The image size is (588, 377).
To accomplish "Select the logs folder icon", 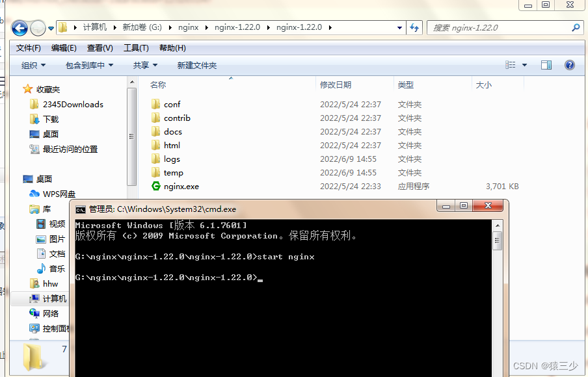I will point(155,159).
